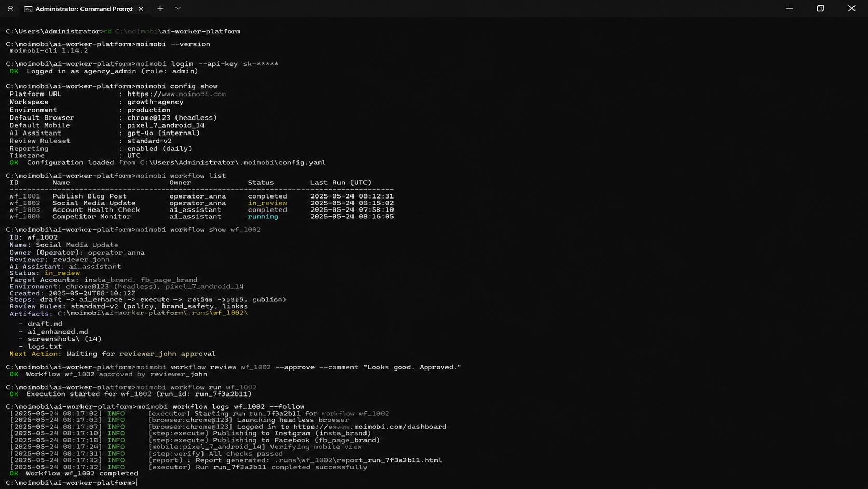Click "Competitor Monitor" workflow name

coord(91,217)
